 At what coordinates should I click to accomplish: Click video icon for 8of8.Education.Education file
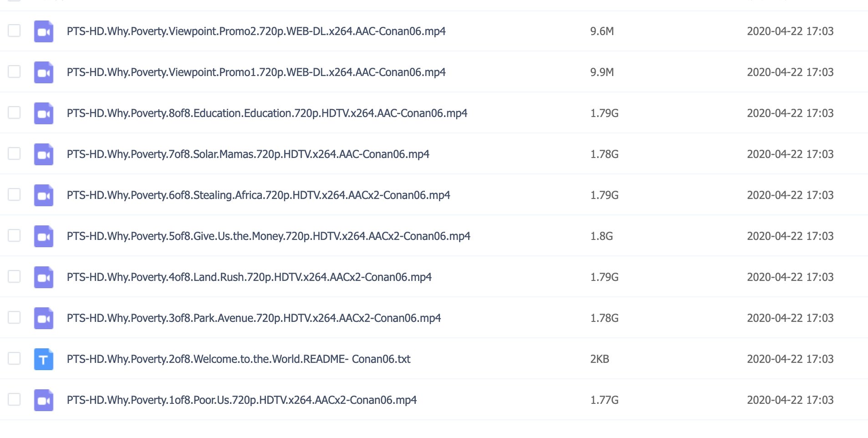coord(44,113)
